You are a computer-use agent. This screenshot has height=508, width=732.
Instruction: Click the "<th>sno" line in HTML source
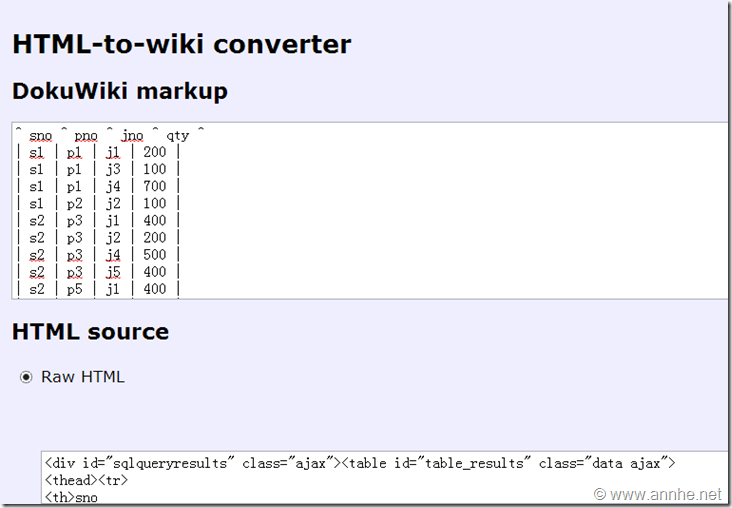click(x=71, y=497)
